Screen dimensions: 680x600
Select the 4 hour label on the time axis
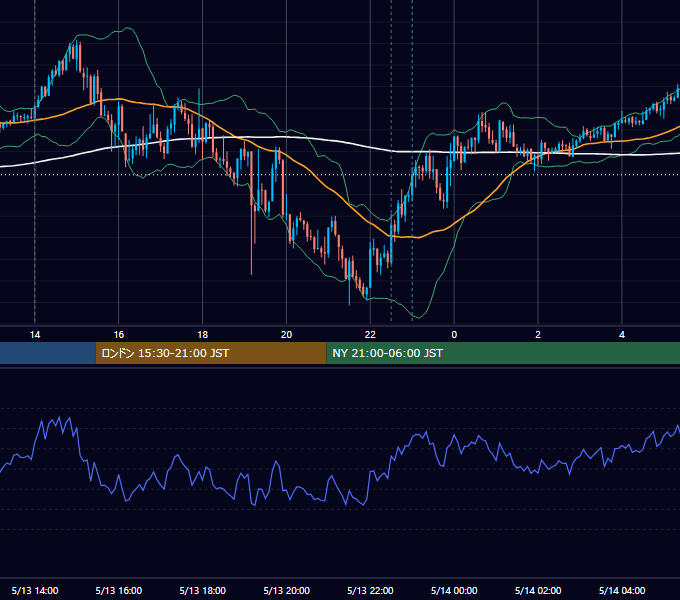622,335
